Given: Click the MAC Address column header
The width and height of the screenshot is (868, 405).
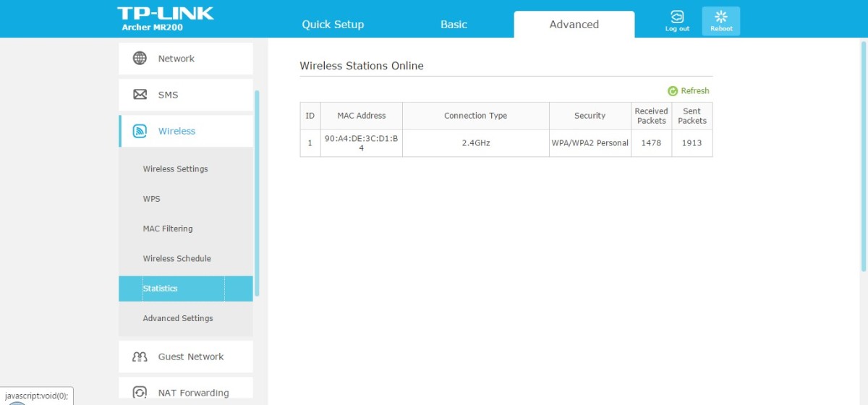Looking at the screenshot, I should (362, 116).
